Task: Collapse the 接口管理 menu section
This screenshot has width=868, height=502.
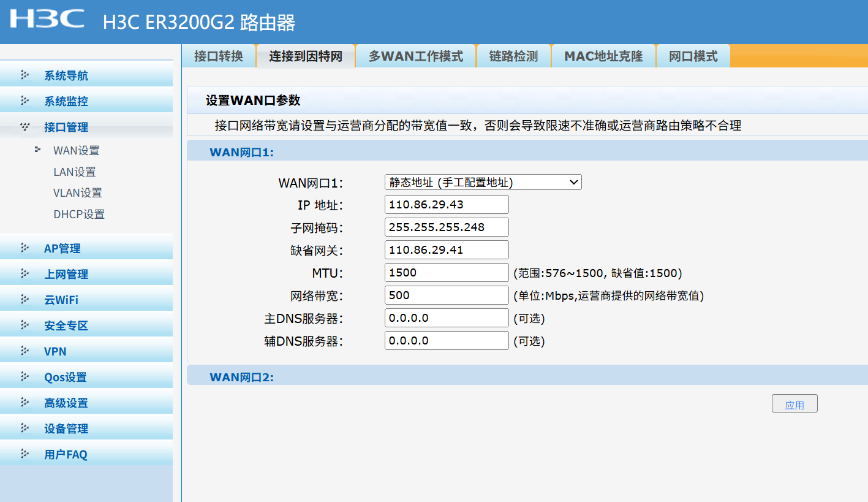Action: (66, 127)
